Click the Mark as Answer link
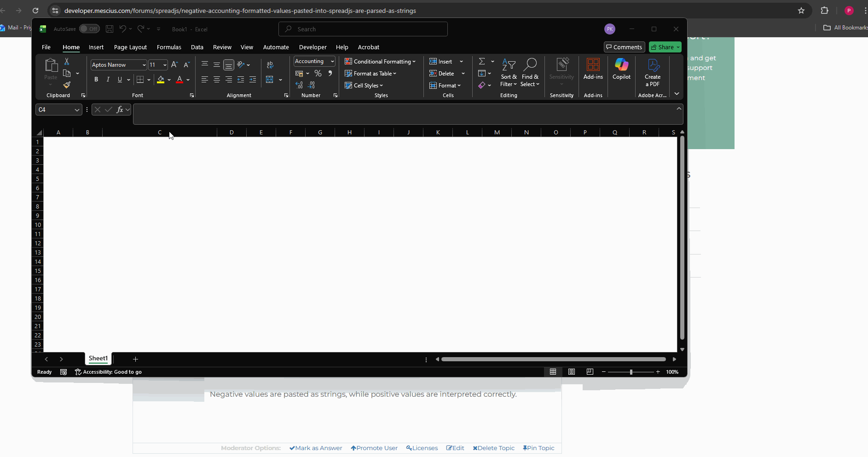 pos(316,448)
